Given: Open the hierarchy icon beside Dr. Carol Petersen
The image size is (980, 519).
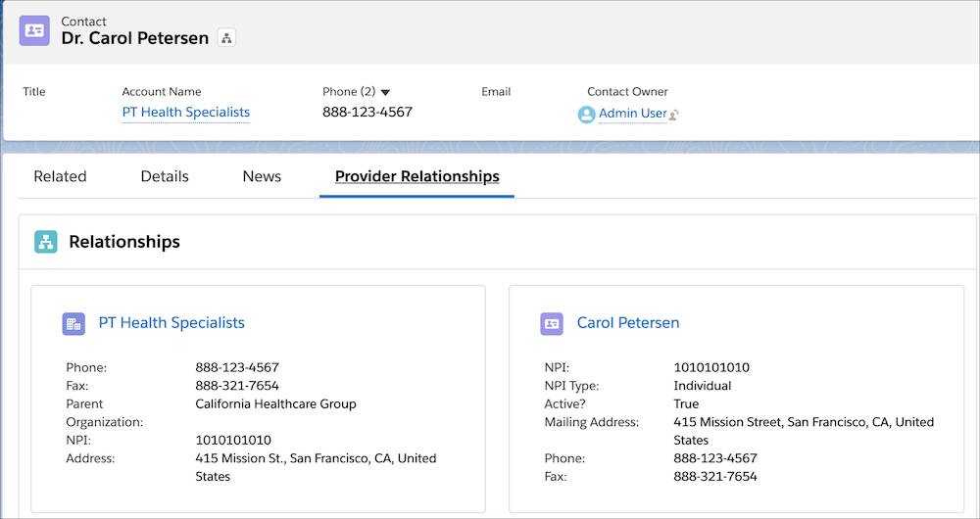Looking at the screenshot, I should point(227,38).
